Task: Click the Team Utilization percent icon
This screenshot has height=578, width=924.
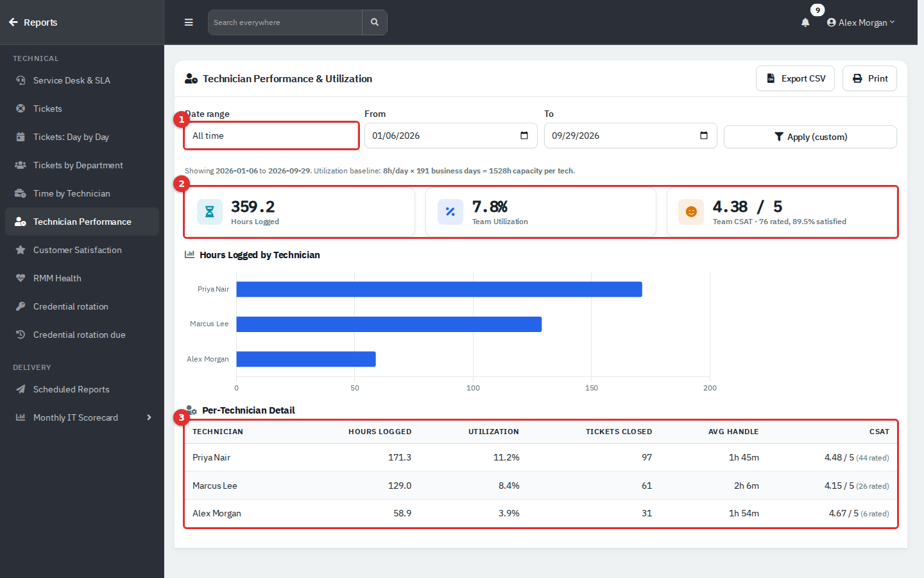Action: click(x=450, y=211)
